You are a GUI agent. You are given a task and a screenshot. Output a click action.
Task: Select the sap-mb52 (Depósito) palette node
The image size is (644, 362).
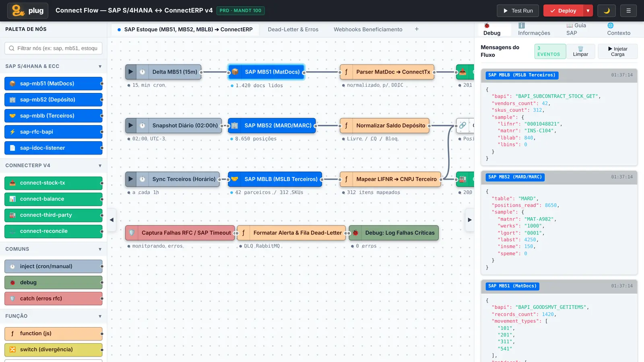(54, 100)
